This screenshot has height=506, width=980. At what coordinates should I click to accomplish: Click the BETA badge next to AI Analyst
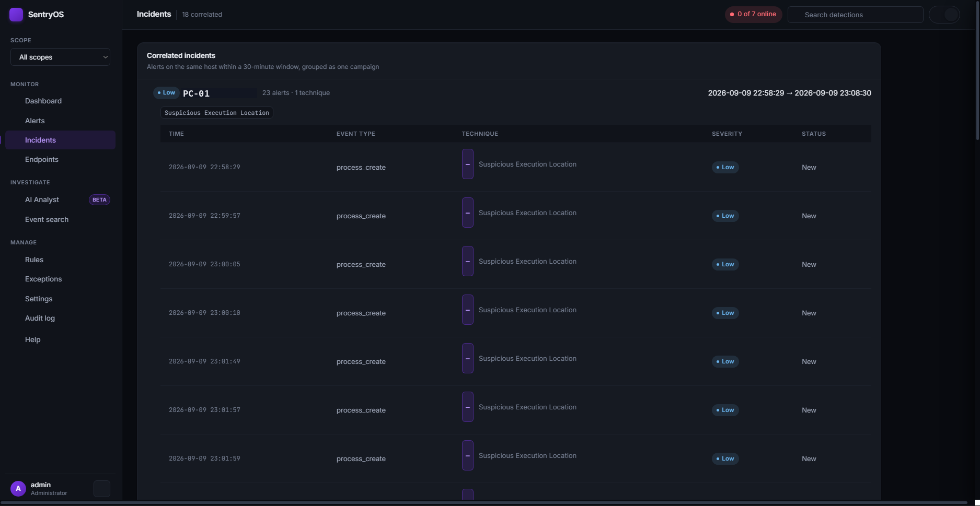[x=99, y=199]
